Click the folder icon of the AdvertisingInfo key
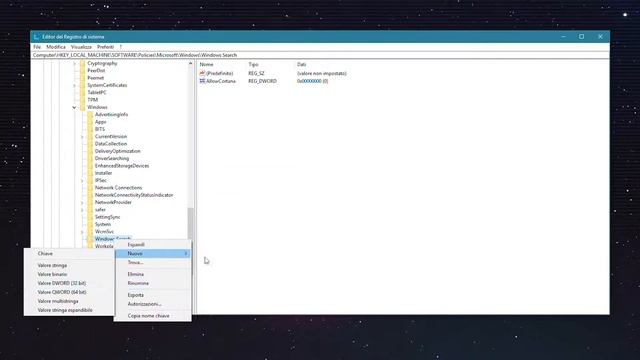The image size is (640, 360). coord(90,115)
